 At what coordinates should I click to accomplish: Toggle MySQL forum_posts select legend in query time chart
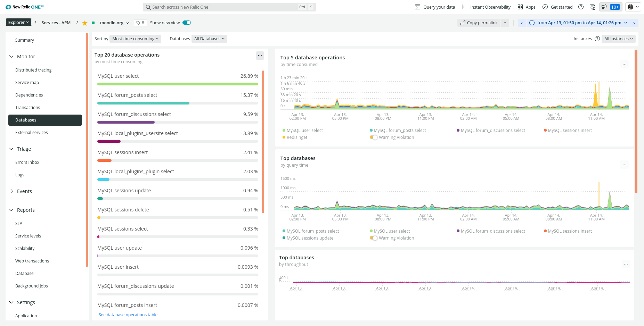click(311, 231)
